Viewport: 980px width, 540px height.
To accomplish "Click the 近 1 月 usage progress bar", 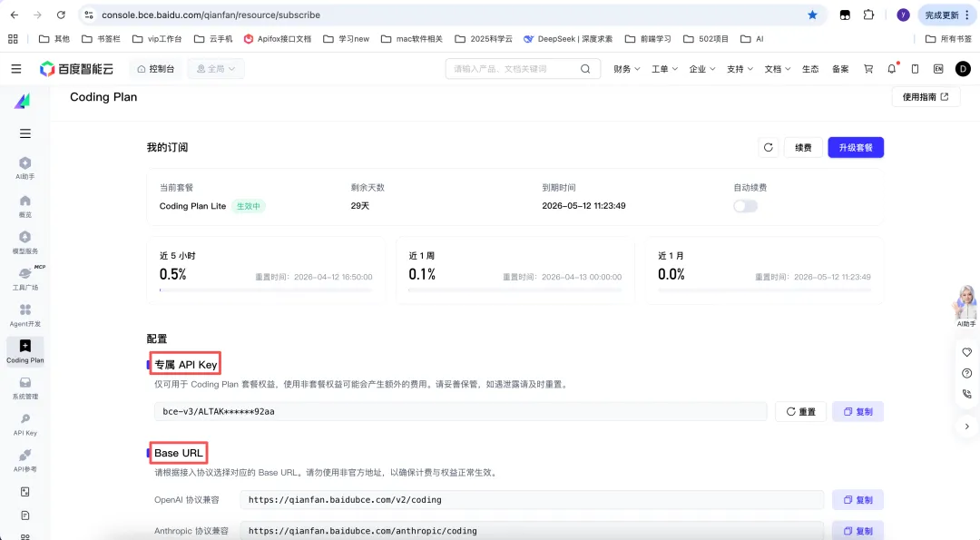I will (764, 290).
